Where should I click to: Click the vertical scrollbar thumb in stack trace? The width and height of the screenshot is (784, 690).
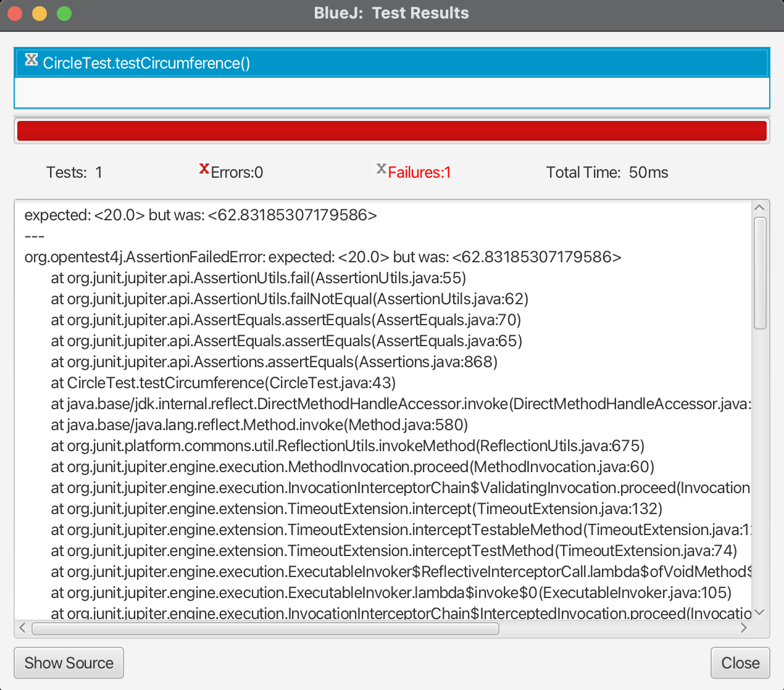760,273
